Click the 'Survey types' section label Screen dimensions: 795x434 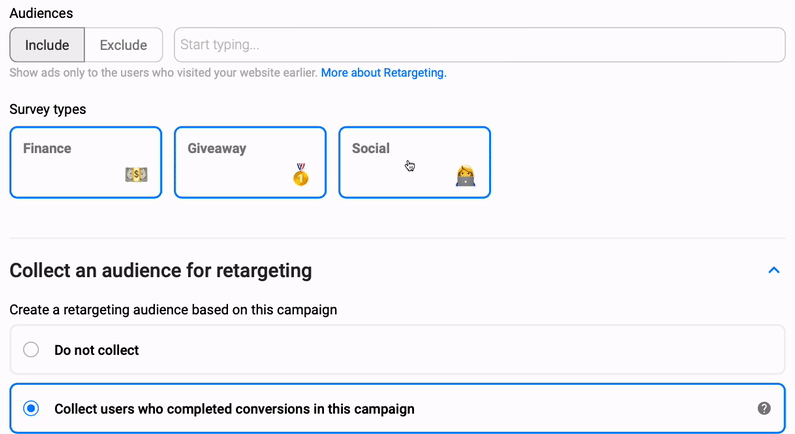(x=48, y=109)
